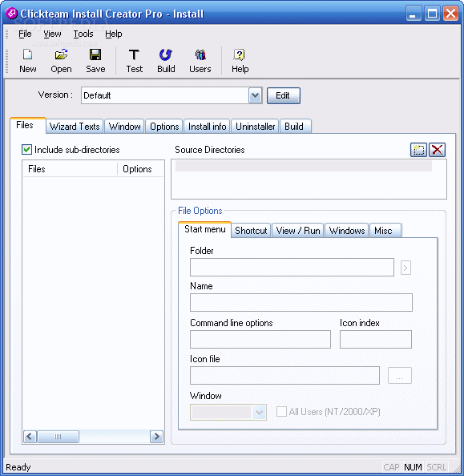
Task: Click the horizontal scrollbar thumb in files list
Action: pos(58,437)
